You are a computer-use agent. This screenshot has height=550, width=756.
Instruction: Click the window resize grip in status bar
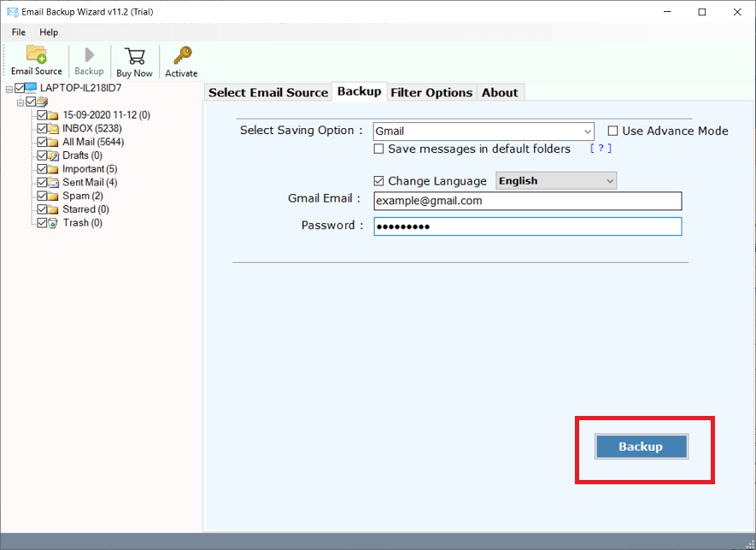click(x=750, y=544)
